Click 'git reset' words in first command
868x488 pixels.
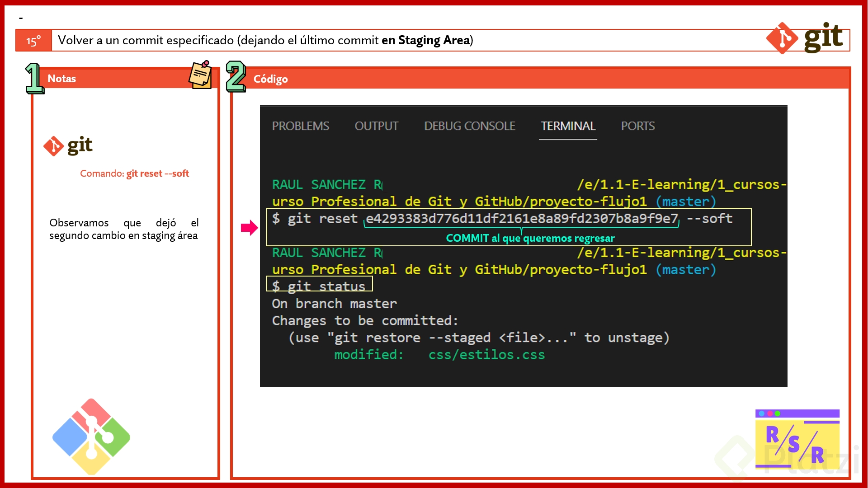(322, 219)
